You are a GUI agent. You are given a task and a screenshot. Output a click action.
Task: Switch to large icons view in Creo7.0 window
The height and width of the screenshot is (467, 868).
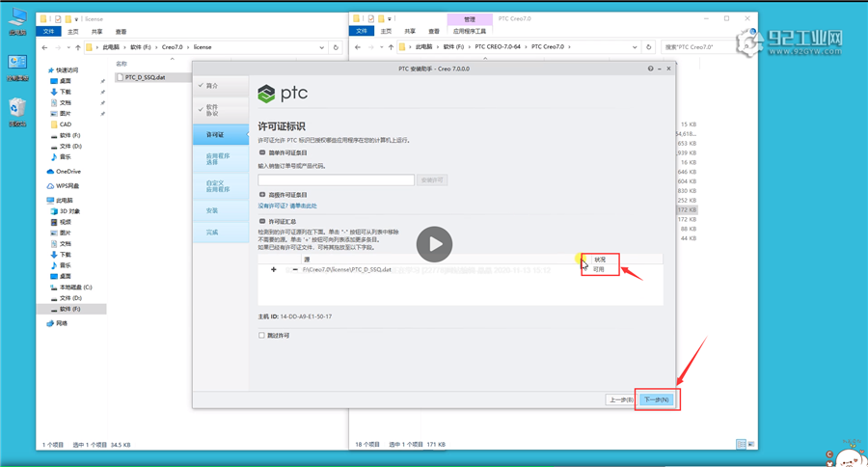pyautogui.click(x=751, y=444)
